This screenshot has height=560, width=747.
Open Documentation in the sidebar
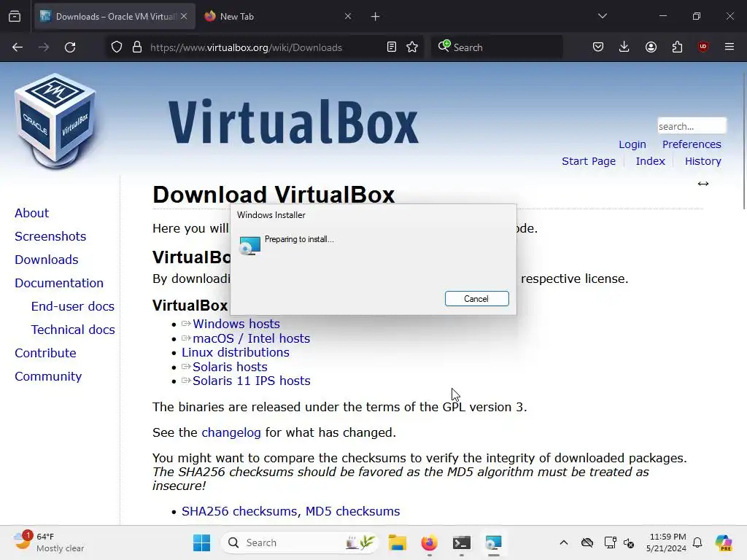(x=59, y=283)
